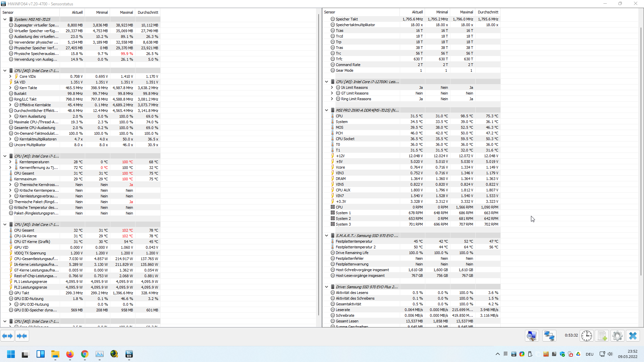Expand the Core VIDs row
644x362 pixels.
point(10,76)
